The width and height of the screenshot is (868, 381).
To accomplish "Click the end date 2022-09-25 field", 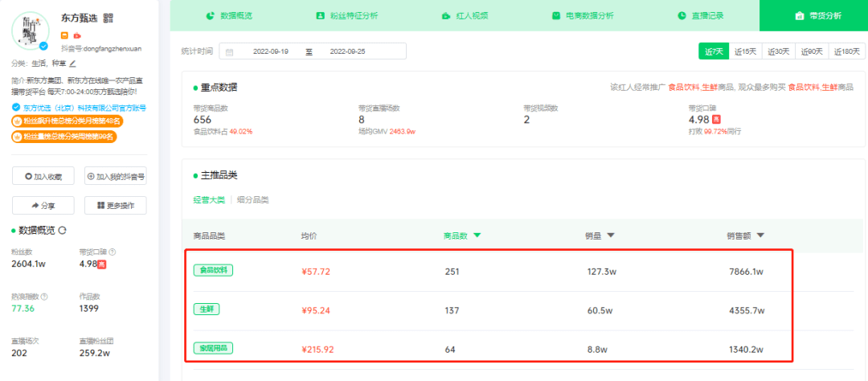I will click(348, 51).
